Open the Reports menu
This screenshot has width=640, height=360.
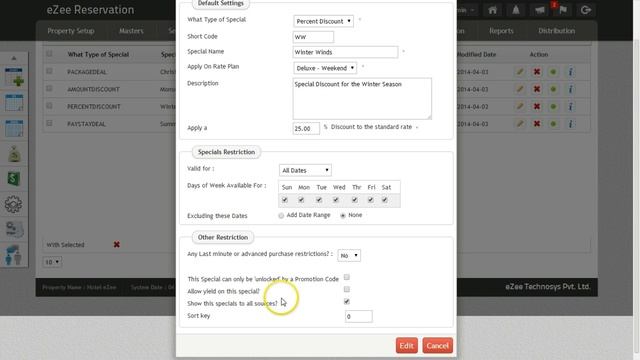(x=501, y=31)
